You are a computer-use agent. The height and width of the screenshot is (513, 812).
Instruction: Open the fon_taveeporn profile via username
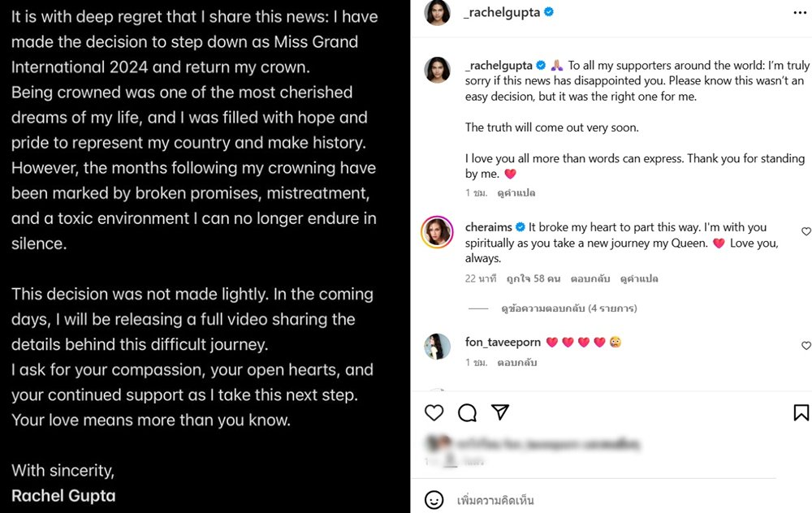(503, 343)
